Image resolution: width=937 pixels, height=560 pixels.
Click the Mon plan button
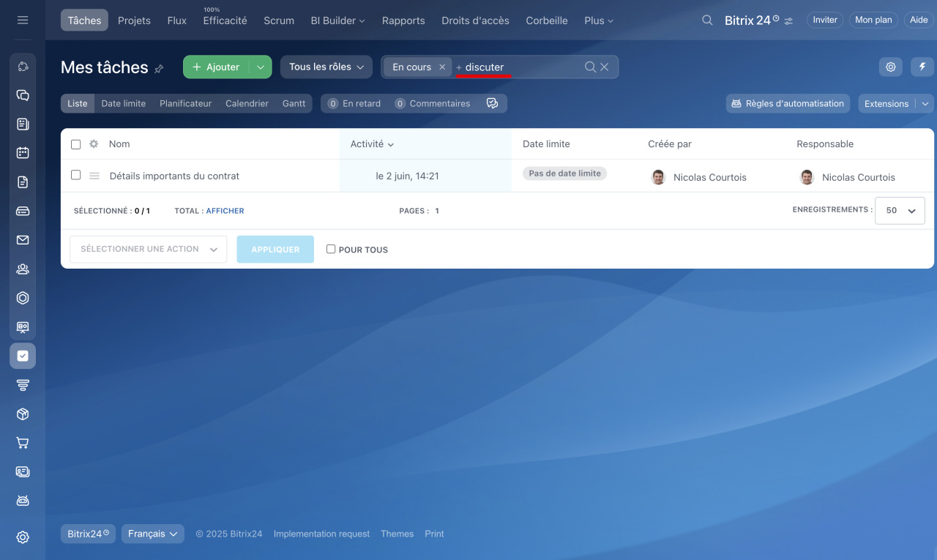pyautogui.click(x=873, y=20)
